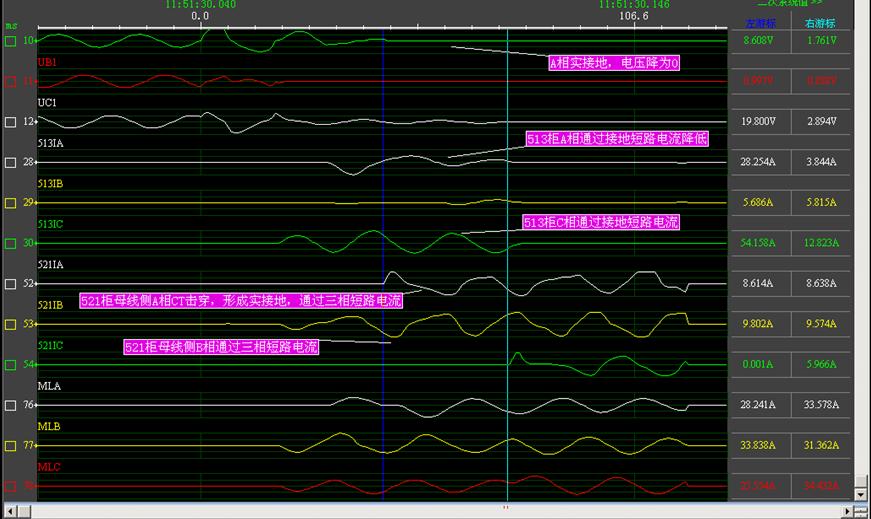The image size is (871, 519).
Task: Check the 513IA channel 28 box
Action: [x=10, y=162]
